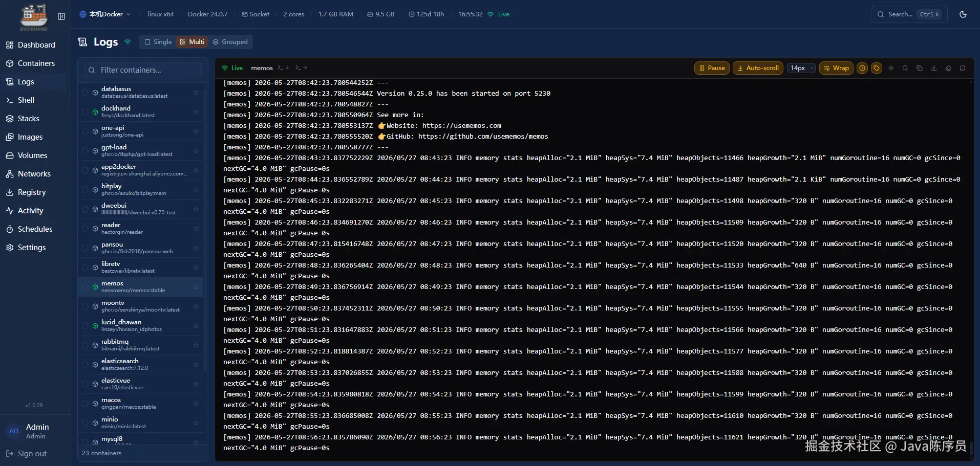Select the app2docker container row
Viewport: 980px width, 466px height.
[140, 170]
